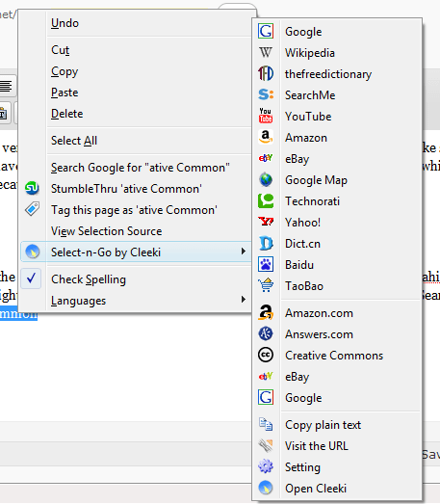Screen dimensions: 440x504
Task: Click the Dict.cn icon
Action: point(266,243)
